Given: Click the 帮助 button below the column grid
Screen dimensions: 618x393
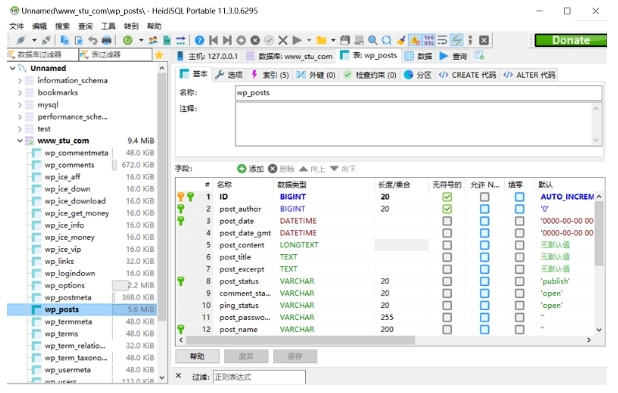Looking at the screenshot, I should [197, 356].
